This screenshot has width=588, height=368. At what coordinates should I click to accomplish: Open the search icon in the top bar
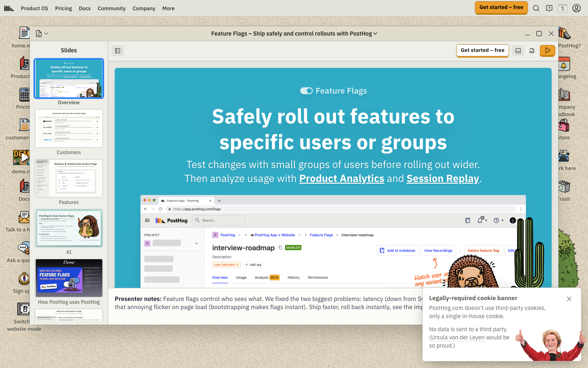[x=536, y=8]
